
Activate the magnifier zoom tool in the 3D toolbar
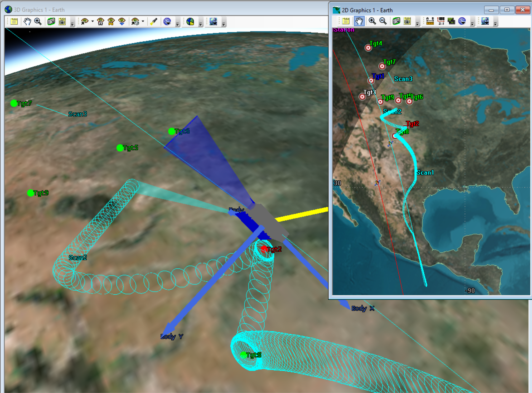tap(37, 22)
